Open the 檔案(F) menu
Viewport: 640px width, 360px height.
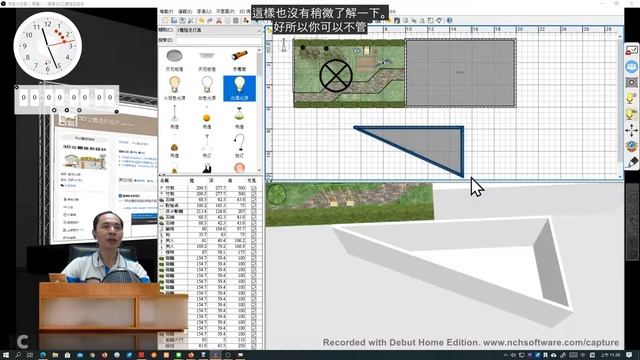167,11
